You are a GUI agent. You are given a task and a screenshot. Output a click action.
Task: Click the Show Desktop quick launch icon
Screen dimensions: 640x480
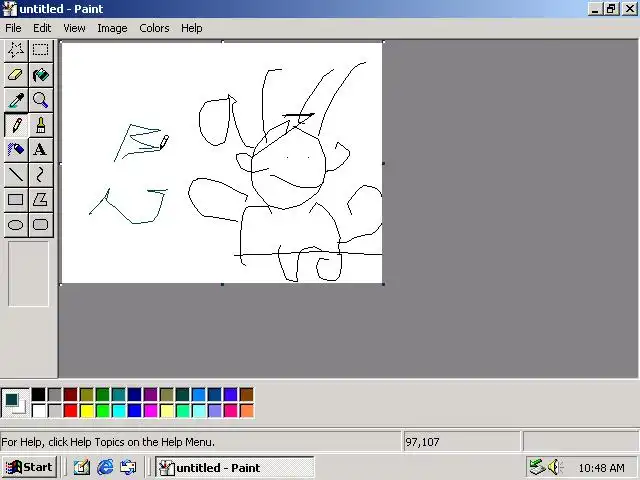[x=82, y=467]
